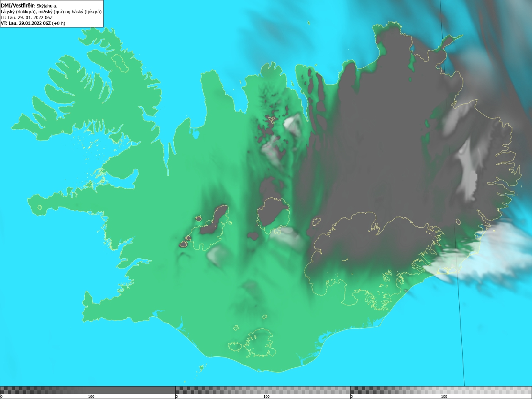This screenshot has height=399, width=532.
Task: Click the light grey high-cloud color scale bar
Action: (441, 390)
